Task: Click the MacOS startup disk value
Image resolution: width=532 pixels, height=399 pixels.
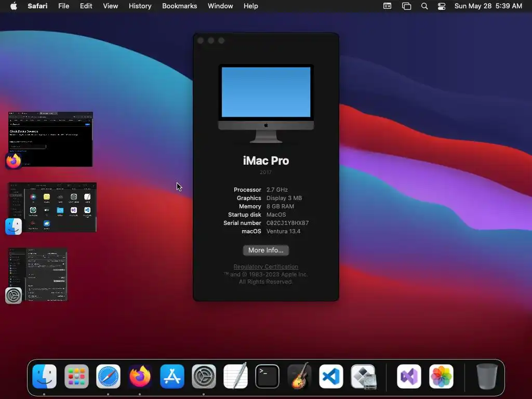Action: tap(276, 215)
